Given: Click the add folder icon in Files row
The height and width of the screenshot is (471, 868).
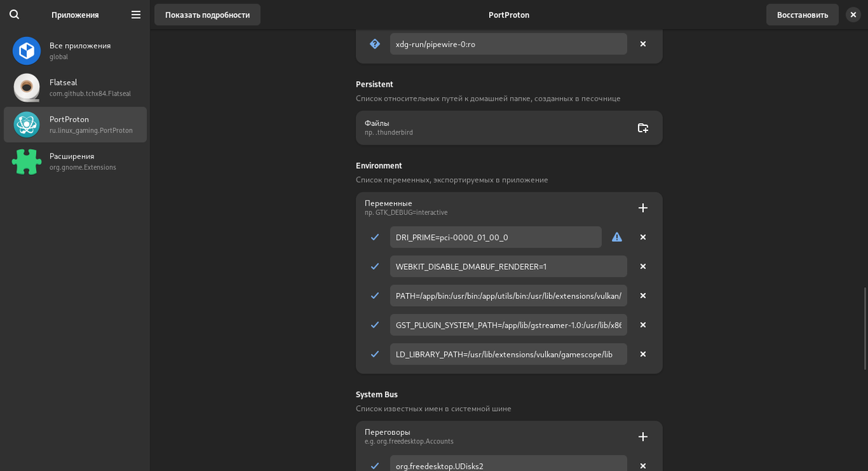Looking at the screenshot, I should (x=643, y=128).
